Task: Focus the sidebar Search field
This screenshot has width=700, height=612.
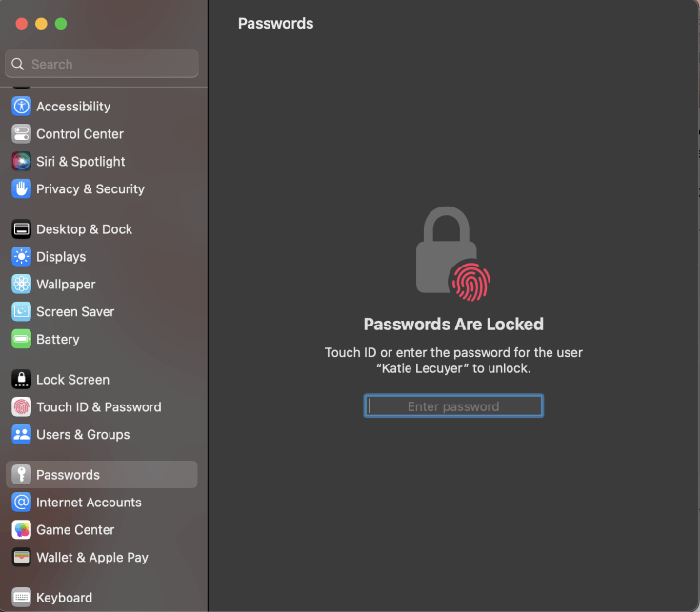Action: point(103,64)
